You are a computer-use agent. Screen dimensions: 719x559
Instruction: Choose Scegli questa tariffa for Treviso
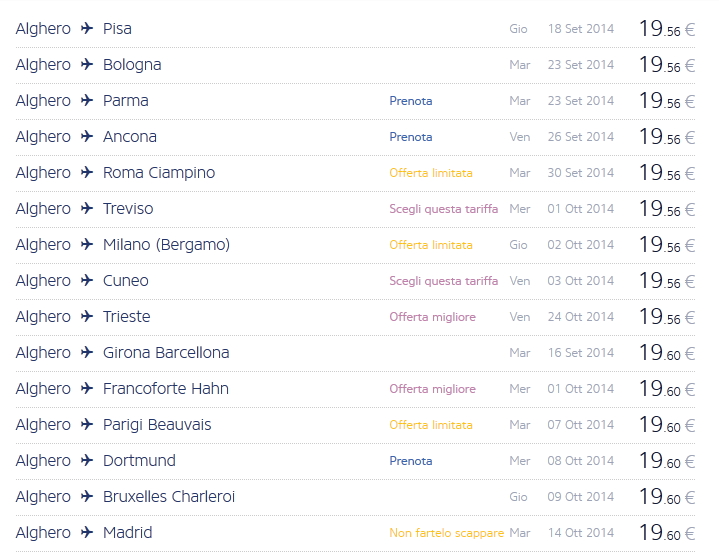[x=443, y=209]
